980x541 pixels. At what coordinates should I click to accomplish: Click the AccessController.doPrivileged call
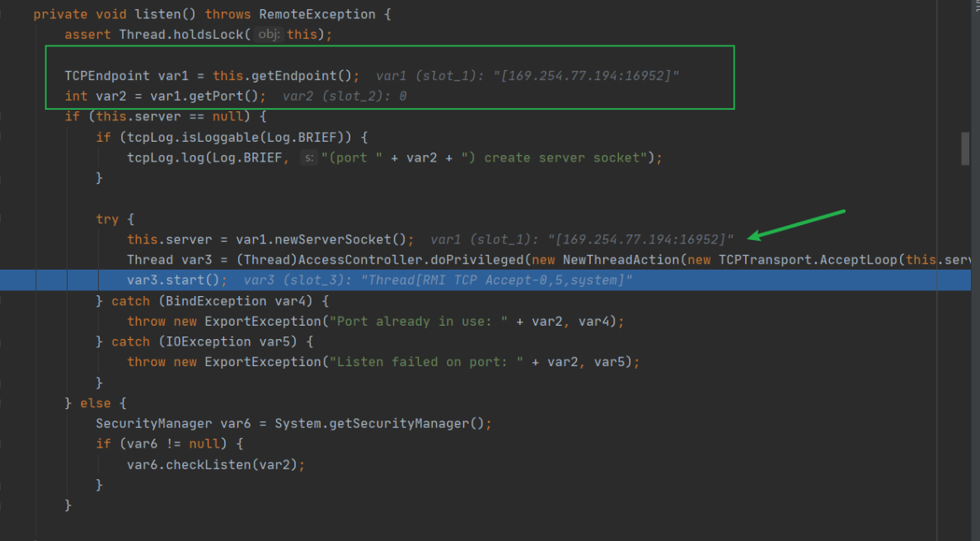point(411,260)
